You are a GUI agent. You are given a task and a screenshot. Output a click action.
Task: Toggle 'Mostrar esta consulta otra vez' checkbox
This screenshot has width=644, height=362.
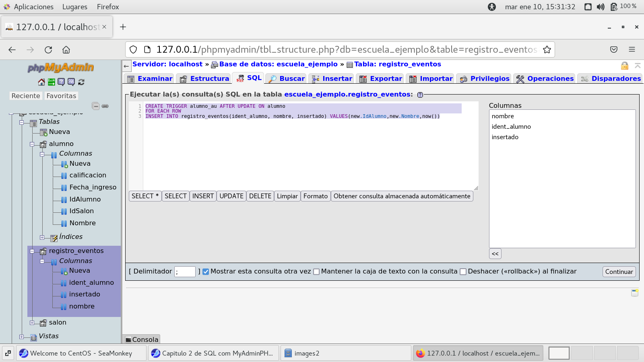coord(206,271)
